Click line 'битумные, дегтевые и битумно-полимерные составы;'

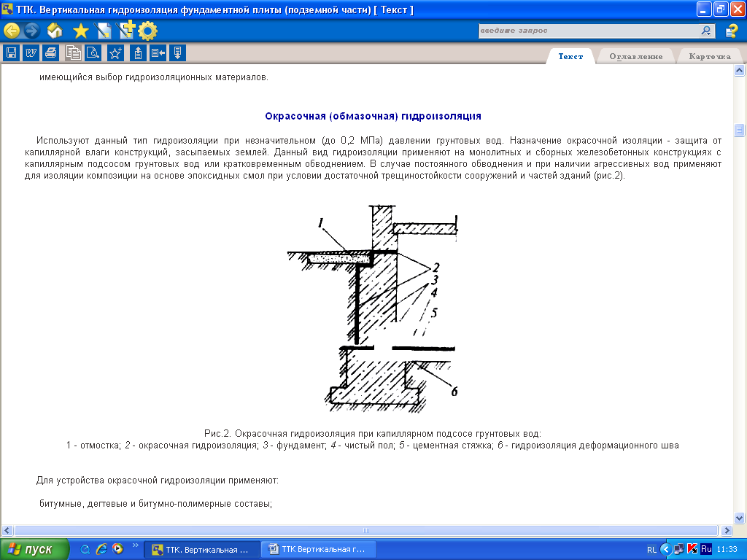[x=156, y=504]
